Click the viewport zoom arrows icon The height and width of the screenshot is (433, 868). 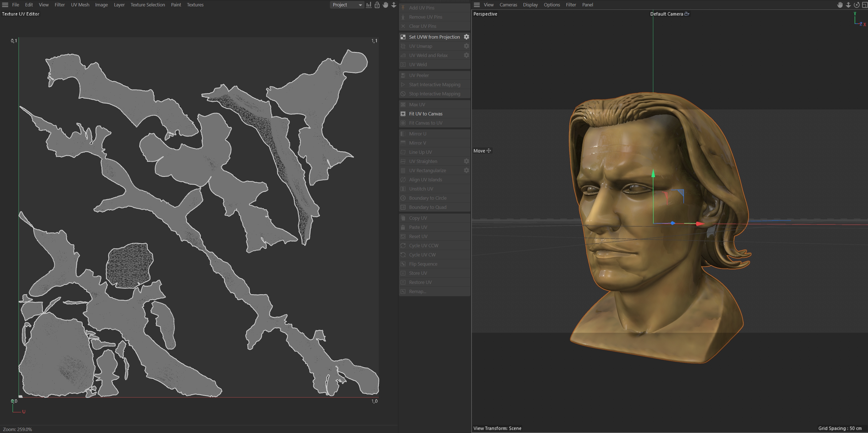point(848,5)
